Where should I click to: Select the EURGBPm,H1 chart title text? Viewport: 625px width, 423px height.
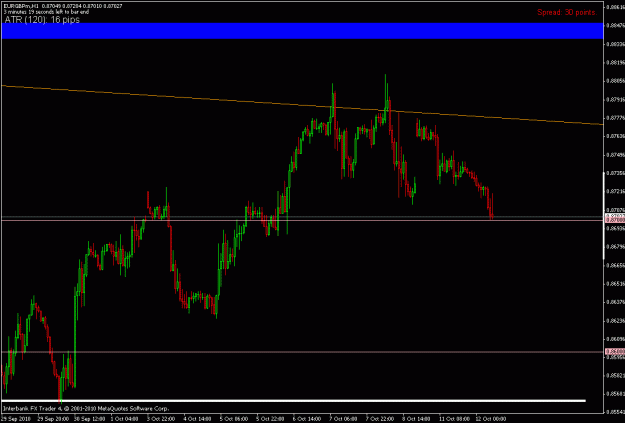click(x=20, y=6)
